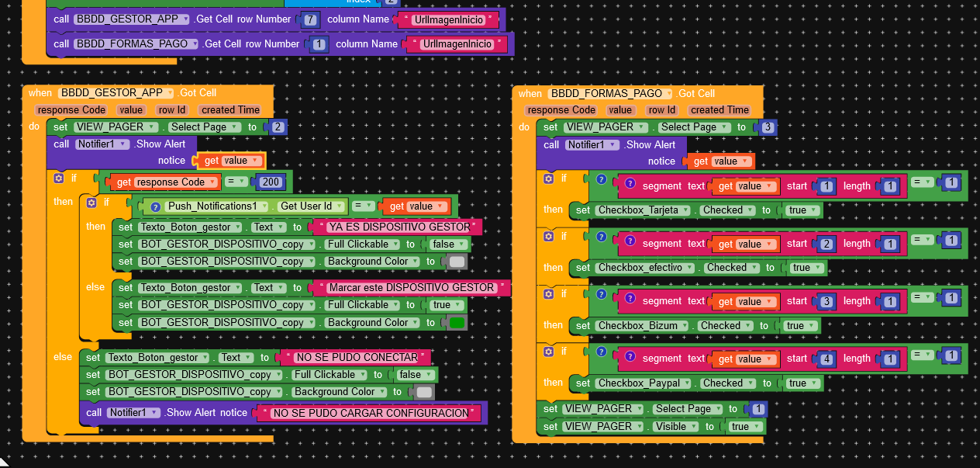Click the green Background Color swatch block
This screenshot has width=980, height=468.
tap(458, 322)
